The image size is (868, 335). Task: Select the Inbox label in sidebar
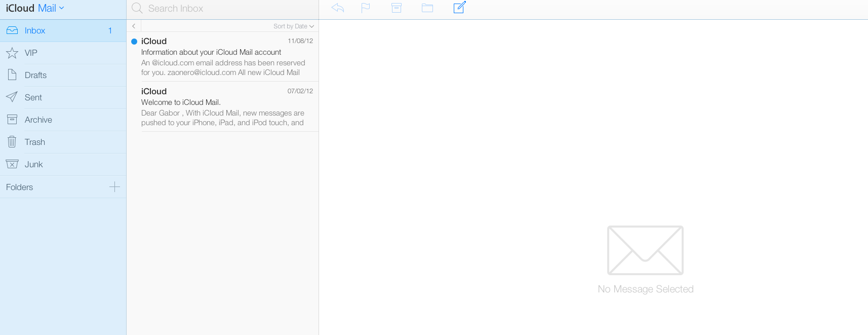pyautogui.click(x=35, y=30)
